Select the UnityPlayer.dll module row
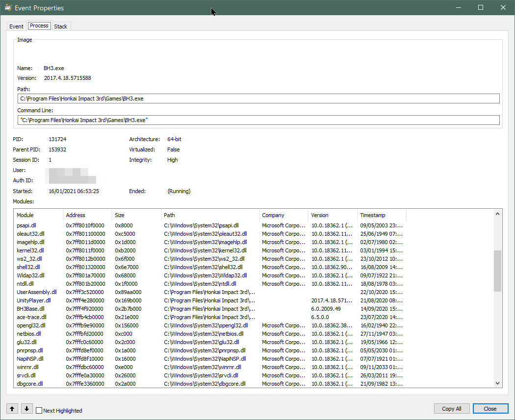The height and width of the screenshot is (420, 515). [x=210, y=300]
